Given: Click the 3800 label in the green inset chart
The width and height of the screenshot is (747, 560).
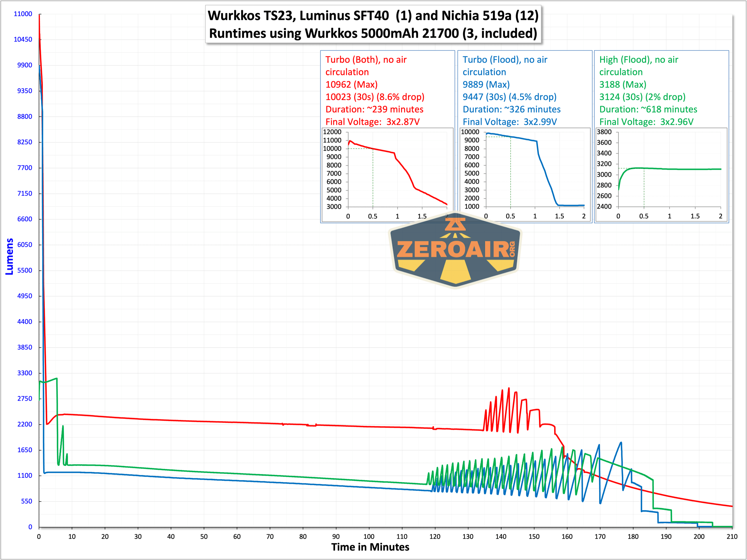Looking at the screenshot, I should point(604,132).
